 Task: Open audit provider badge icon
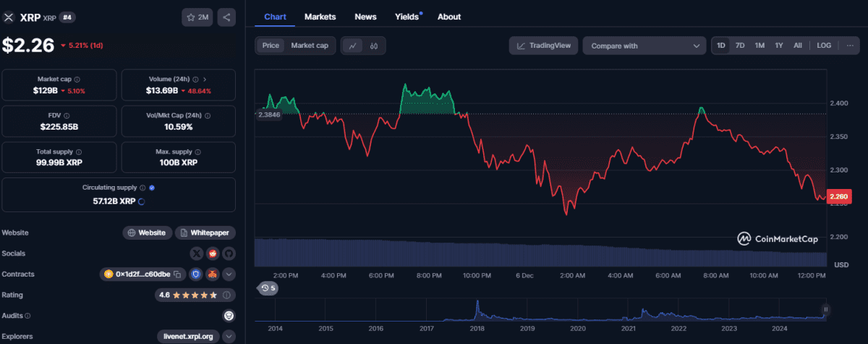coord(229,316)
